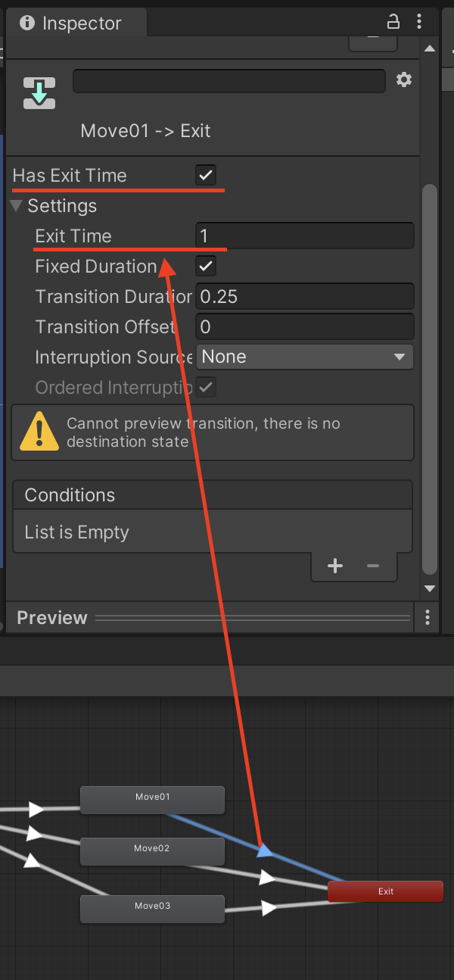Image resolution: width=454 pixels, height=980 pixels.
Task: Toggle the Ordered Interruption checkbox
Action: coord(206,387)
